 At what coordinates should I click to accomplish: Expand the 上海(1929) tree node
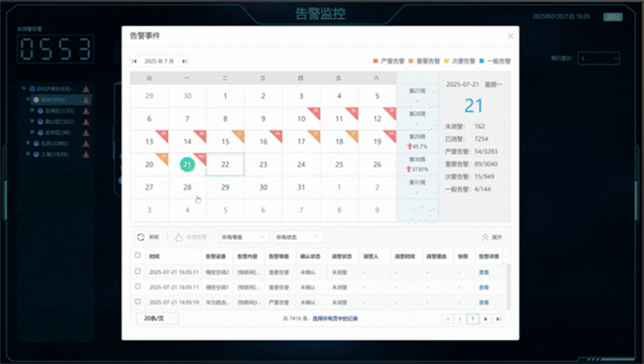[x=28, y=155]
